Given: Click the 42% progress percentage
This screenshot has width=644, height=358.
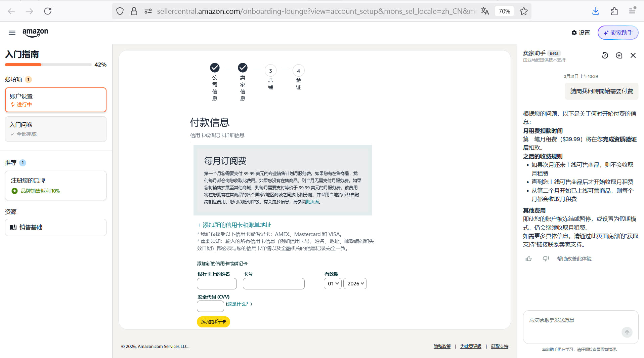Looking at the screenshot, I should tap(100, 65).
